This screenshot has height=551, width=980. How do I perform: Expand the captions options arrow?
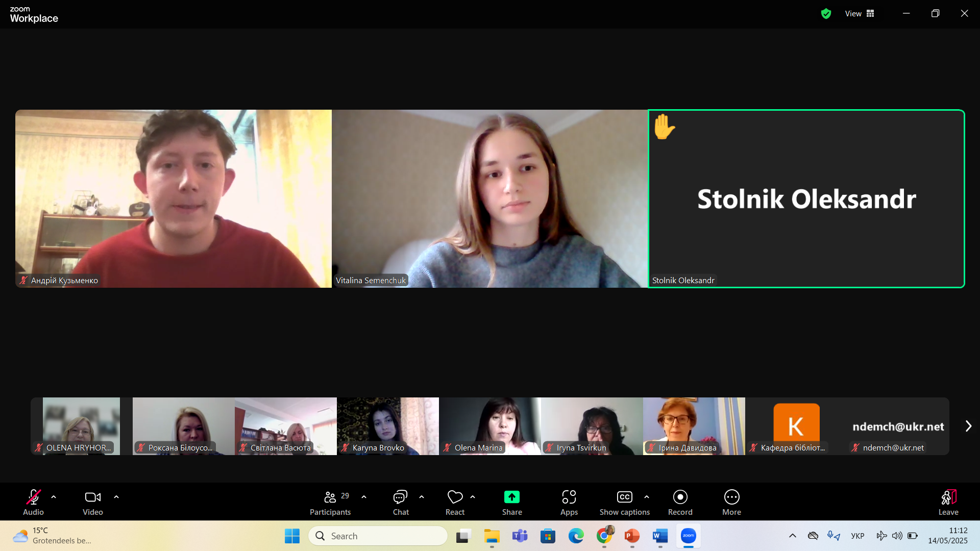click(x=647, y=496)
